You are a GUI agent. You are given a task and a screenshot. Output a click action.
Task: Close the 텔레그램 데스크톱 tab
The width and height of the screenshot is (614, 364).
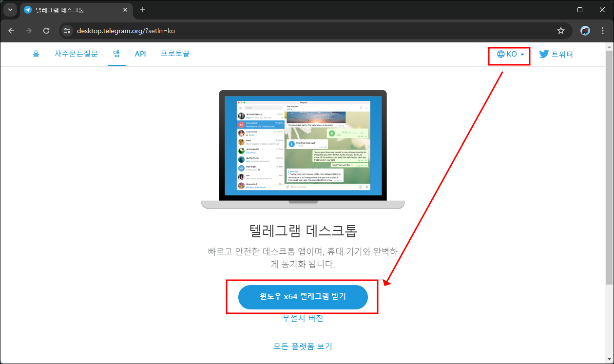click(x=125, y=10)
